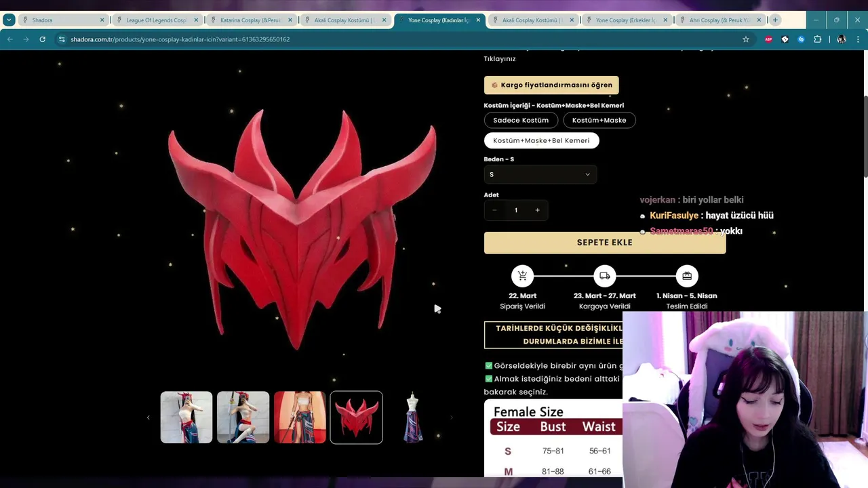Click Kargo fiyatlandırmasını öğren button
This screenshot has width=868, height=488.
551,85
